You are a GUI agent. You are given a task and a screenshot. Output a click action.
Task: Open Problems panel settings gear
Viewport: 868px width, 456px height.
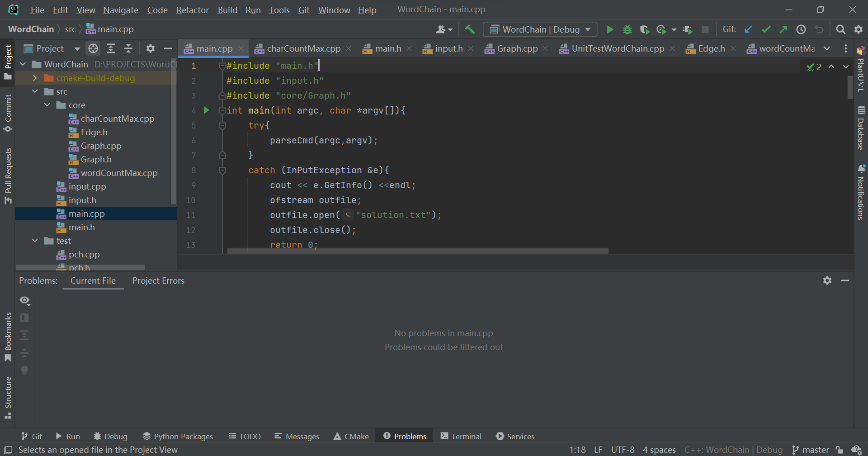coord(827,280)
